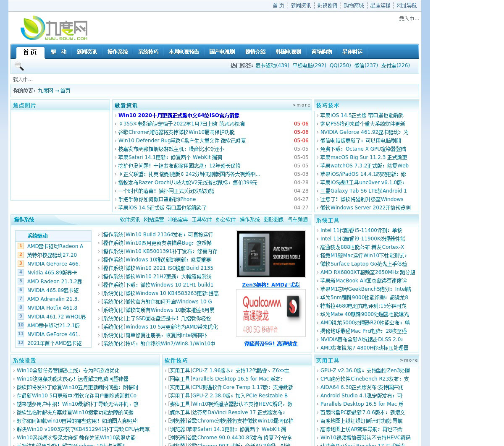The image size is (504, 446).
Task: Click the number 12 rank badge
Action: point(21,343)
